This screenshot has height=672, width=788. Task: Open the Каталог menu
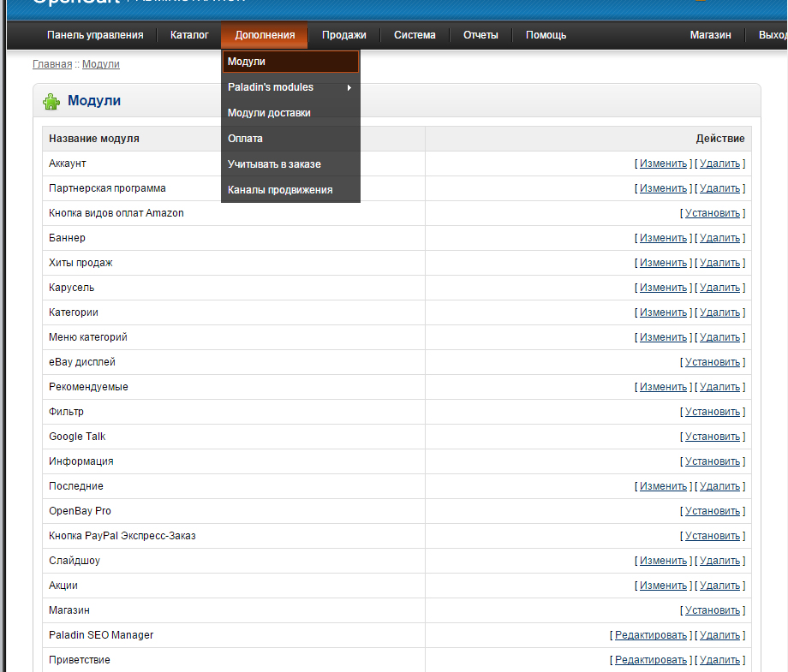[x=189, y=35]
